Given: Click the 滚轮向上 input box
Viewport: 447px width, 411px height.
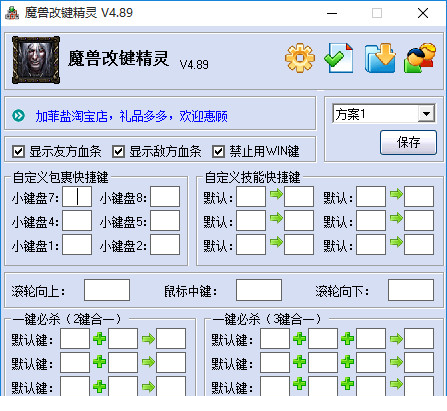Looking at the screenshot, I should click(x=107, y=290).
